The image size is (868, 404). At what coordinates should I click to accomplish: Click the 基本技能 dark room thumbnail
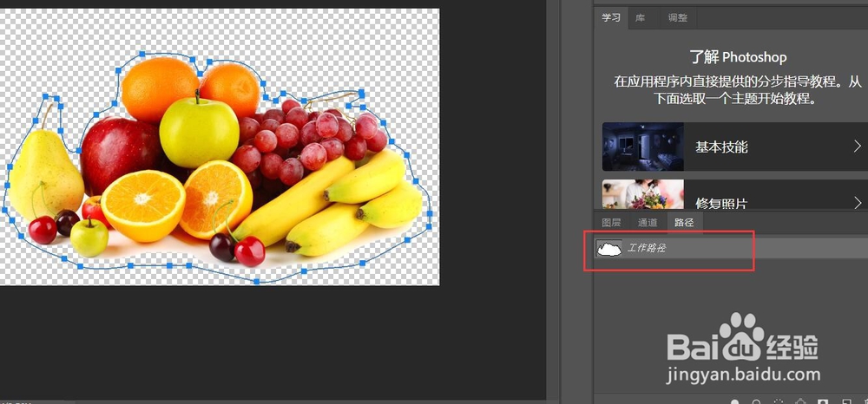(642, 147)
